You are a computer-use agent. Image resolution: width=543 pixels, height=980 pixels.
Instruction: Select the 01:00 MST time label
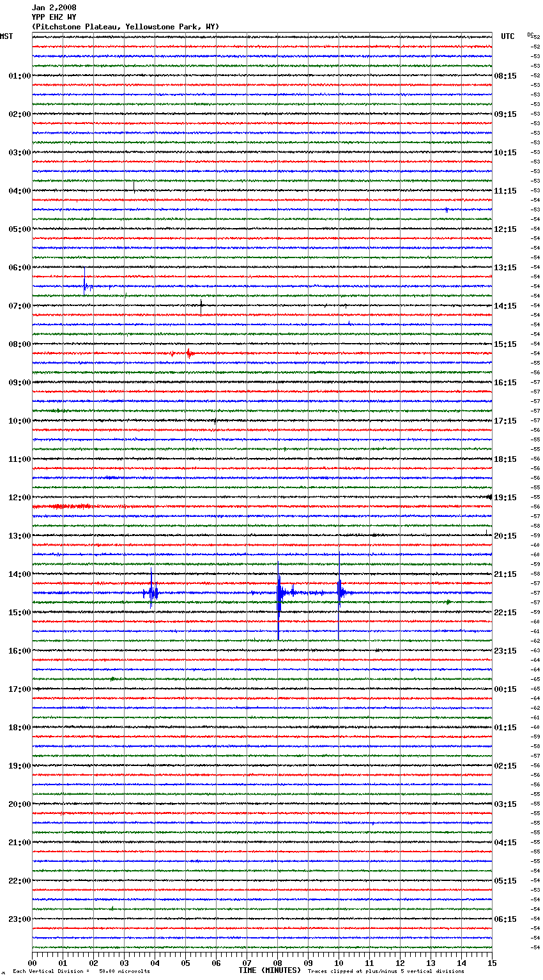(x=20, y=76)
